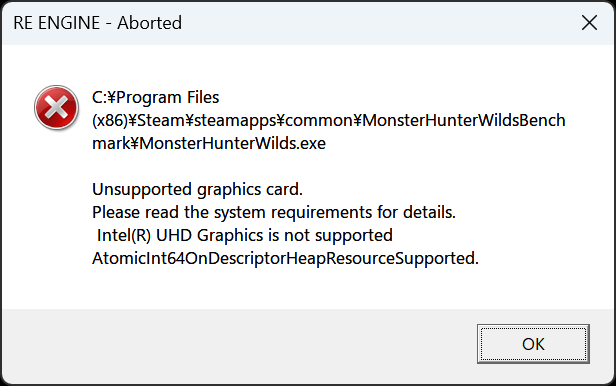Image resolution: width=616 pixels, height=386 pixels.
Task: Click the "C:¥Program Files" path line
Action: tap(156, 97)
